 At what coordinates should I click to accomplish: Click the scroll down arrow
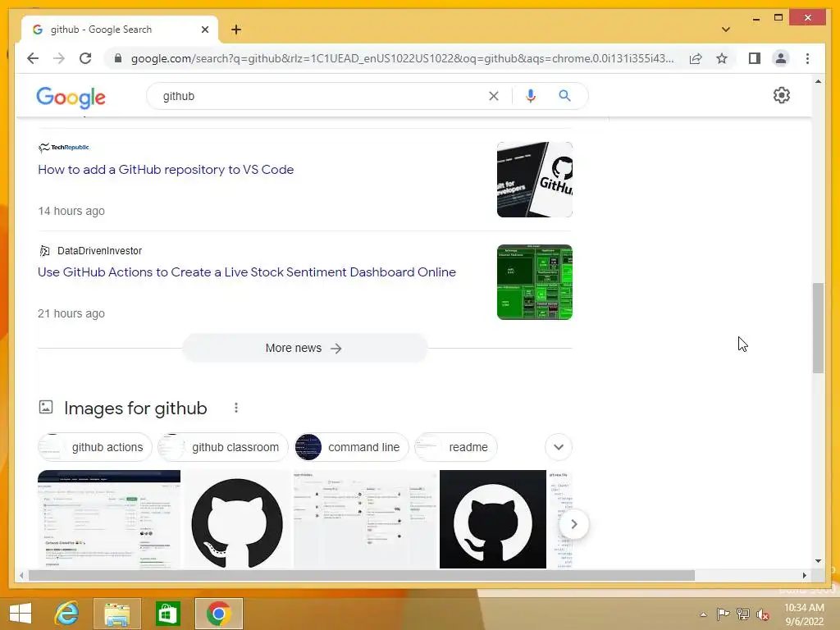818,561
